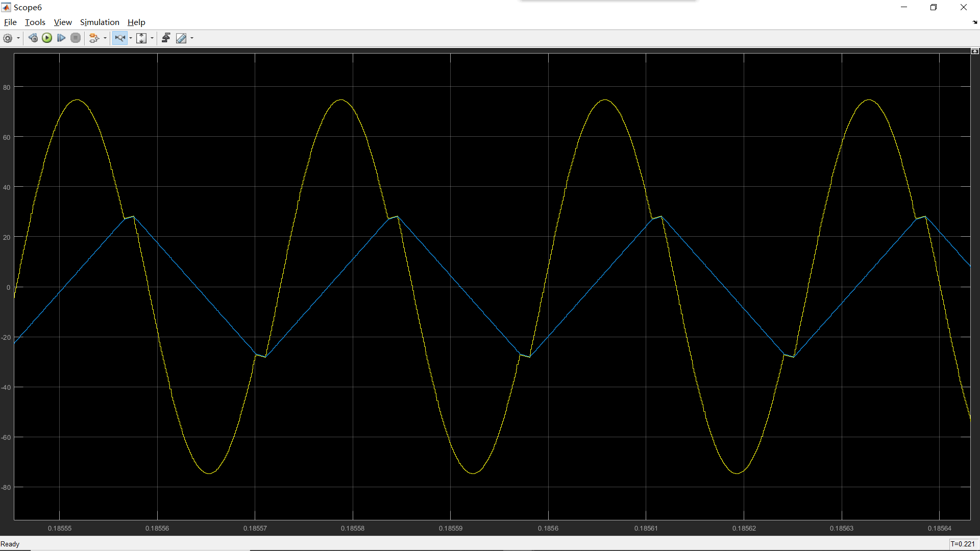Click the 0.1856 x-axis tick label
The width and height of the screenshot is (980, 551).
(548, 529)
